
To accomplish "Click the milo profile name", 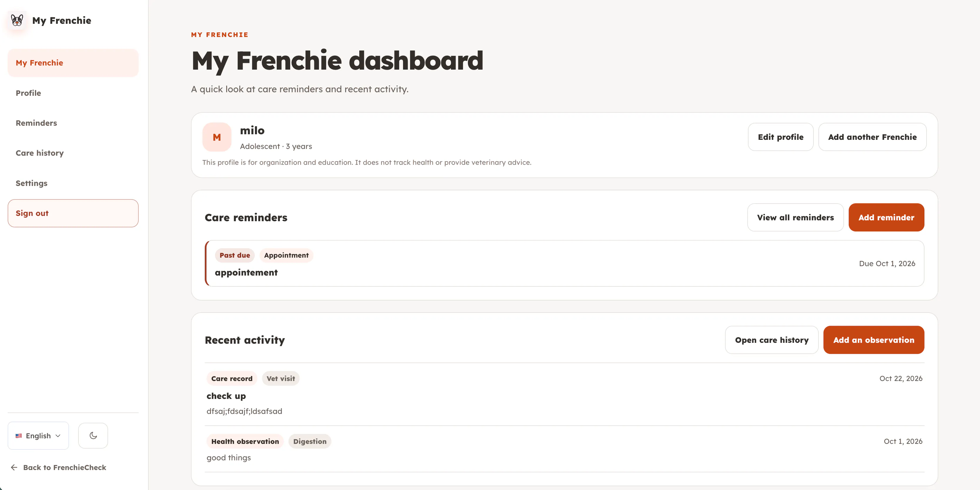I will point(252,130).
